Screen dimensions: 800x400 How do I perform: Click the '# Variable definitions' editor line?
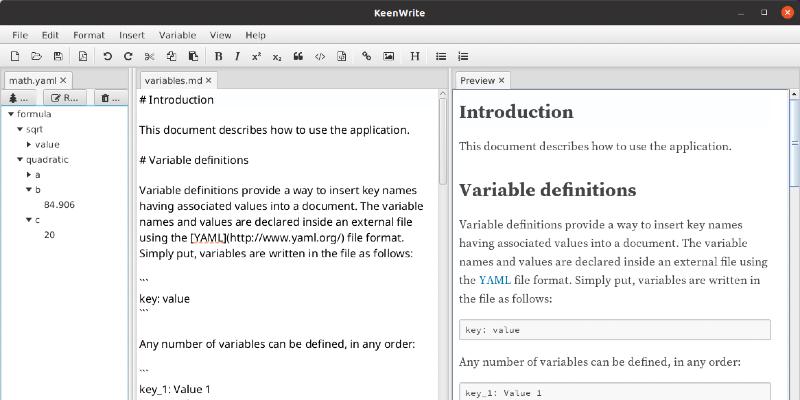pyautogui.click(x=194, y=160)
